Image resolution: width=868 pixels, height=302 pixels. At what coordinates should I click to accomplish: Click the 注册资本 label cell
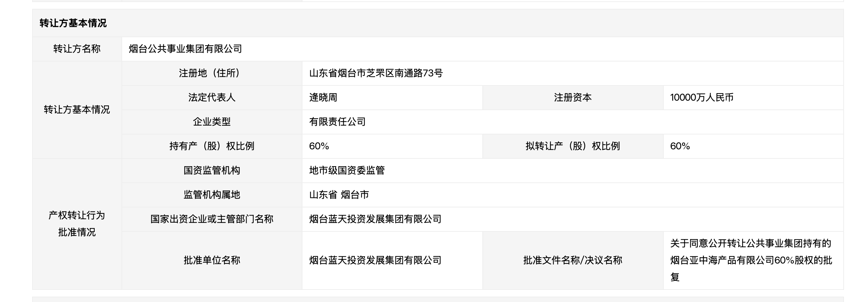click(x=573, y=98)
